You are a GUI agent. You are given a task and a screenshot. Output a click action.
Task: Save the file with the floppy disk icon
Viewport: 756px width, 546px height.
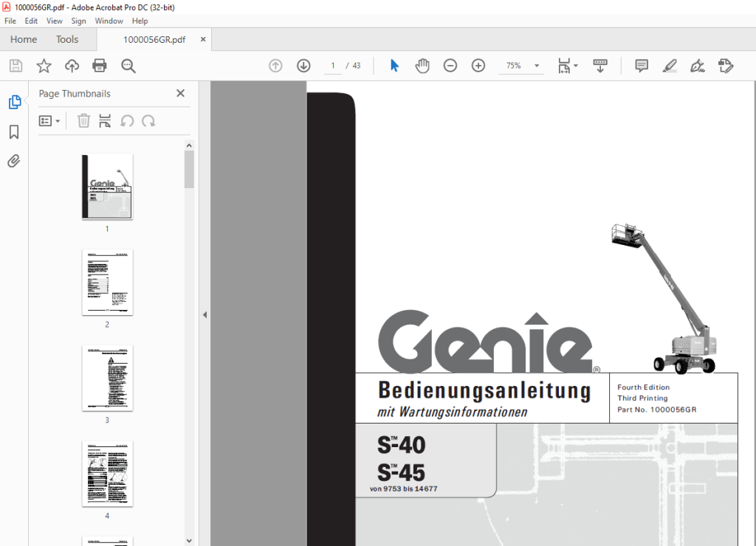tap(16, 66)
